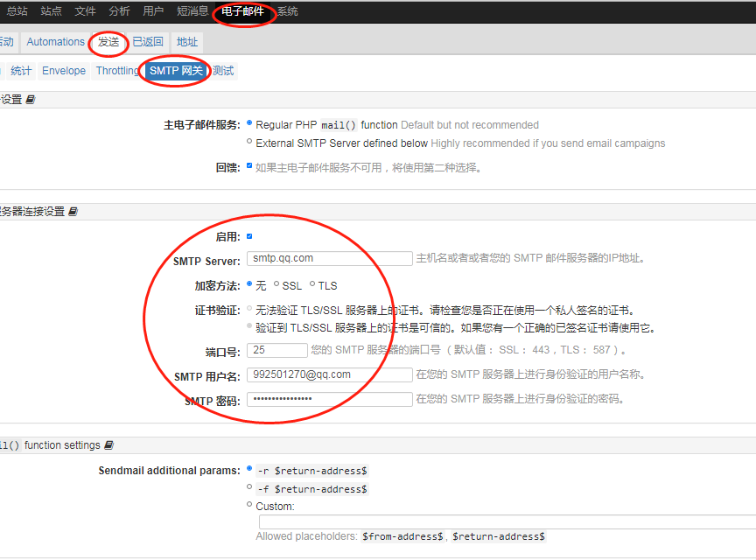756x560 pixels.
Task: Select 无法验证 TLS/SSL certificate option
Action: tap(249, 308)
